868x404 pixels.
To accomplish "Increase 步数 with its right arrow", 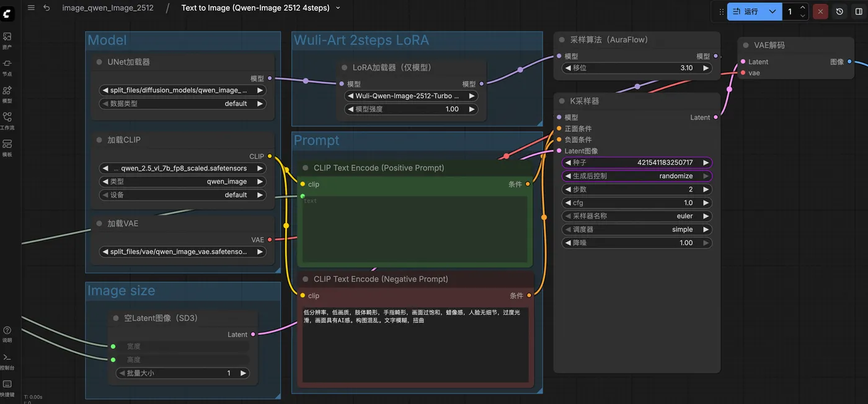I will [706, 190].
